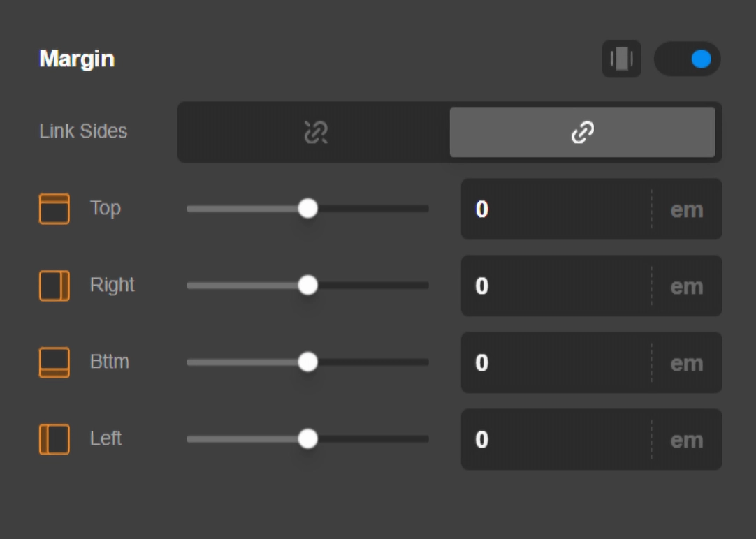The image size is (756, 539).
Task: Click the Left margin icon
Action: (54, 439)
